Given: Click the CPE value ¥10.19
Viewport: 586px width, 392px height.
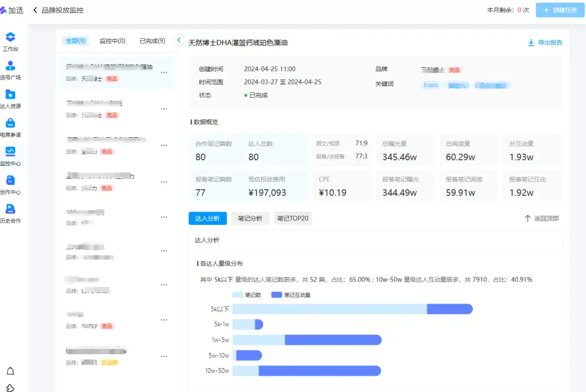Looking at the screenshot, I should click(332, 192).
